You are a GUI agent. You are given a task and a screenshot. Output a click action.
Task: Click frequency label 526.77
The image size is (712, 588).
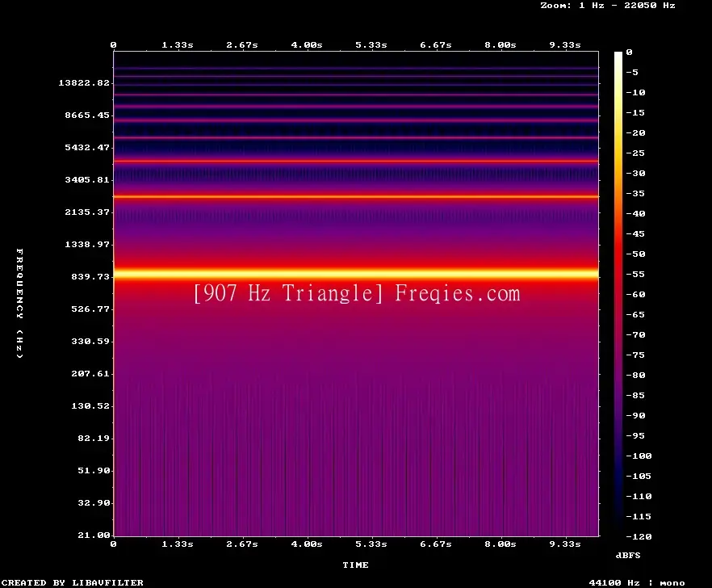[90, 309]
